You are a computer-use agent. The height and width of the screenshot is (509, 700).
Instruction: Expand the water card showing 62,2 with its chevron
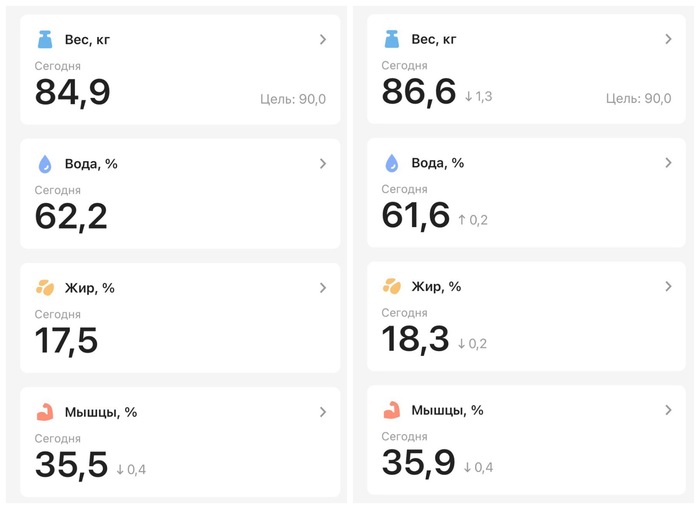323,164
